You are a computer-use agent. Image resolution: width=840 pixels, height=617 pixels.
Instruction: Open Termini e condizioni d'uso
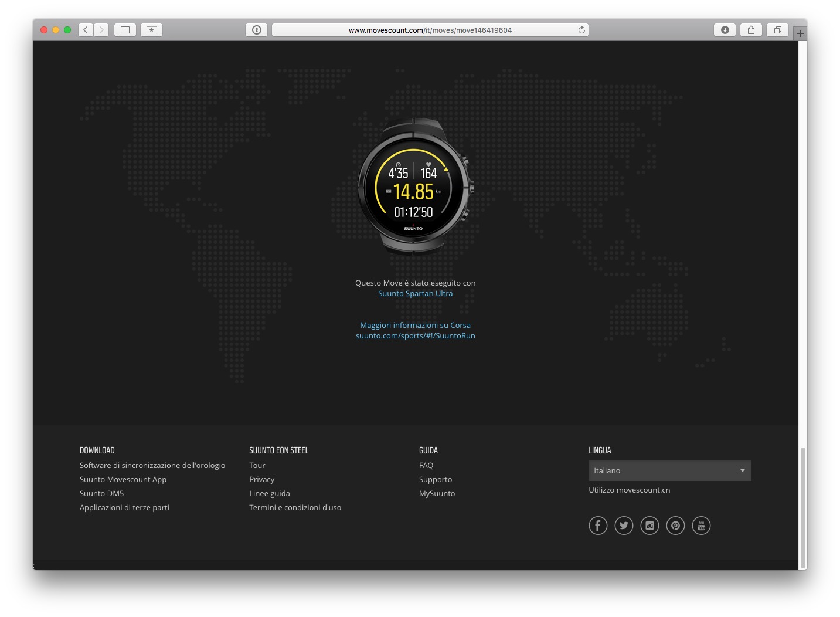click(295, 507)
